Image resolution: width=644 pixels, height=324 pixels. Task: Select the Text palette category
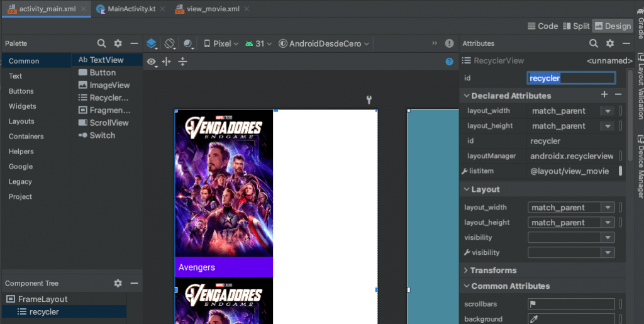tap(36, 76)
